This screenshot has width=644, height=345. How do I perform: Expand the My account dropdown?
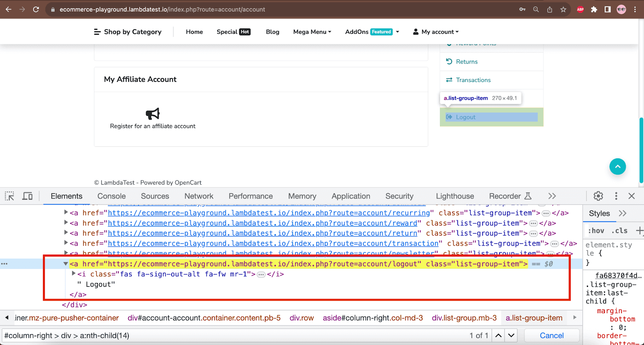(x=436, y=32)
